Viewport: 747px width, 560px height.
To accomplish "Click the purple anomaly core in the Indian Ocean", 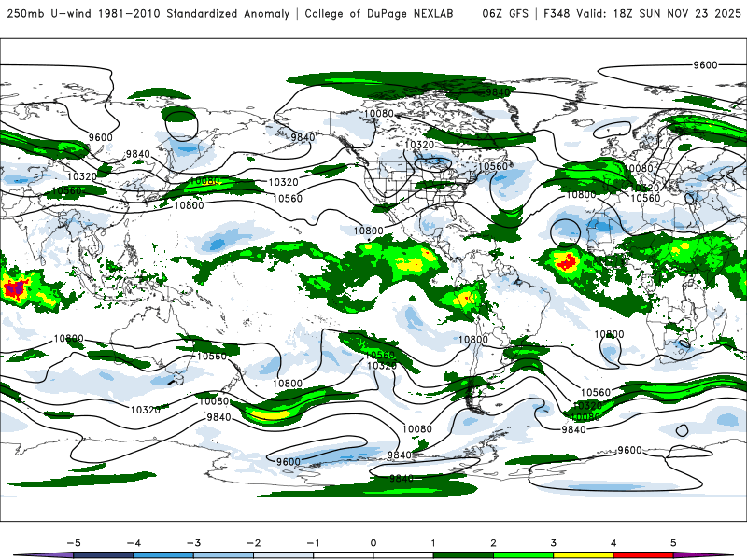I will pyautogui.click(x=17, y=288).
